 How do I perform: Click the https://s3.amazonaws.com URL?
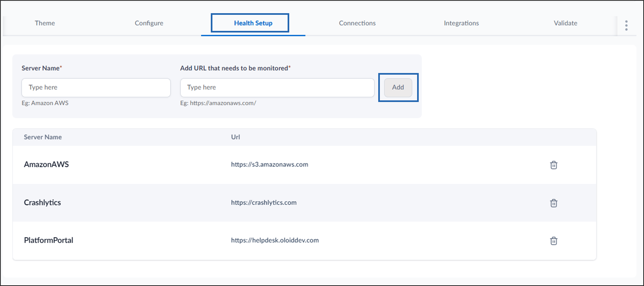click(x=269, y=164)
